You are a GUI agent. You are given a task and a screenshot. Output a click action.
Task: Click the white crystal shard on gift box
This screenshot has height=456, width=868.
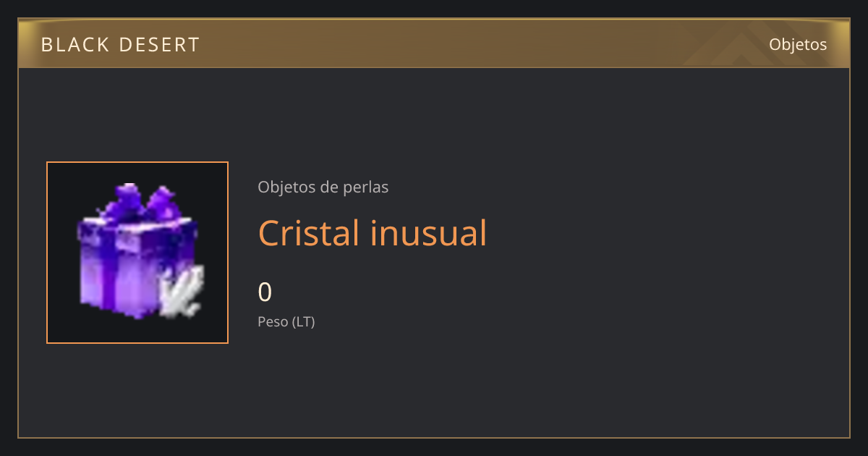pyautogui.click(x=181, y=291)
